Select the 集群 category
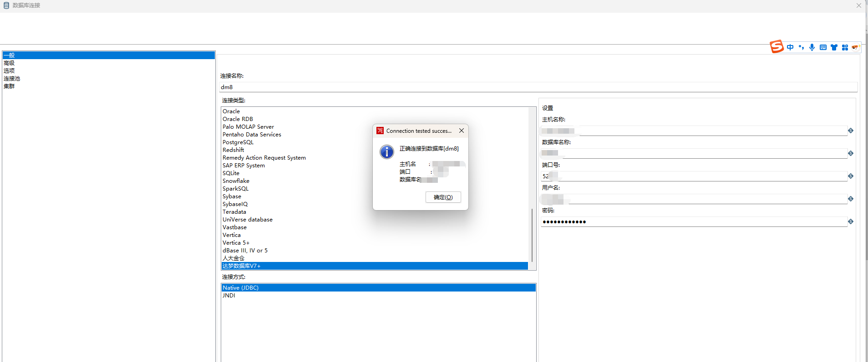 (x=108, y=86)
